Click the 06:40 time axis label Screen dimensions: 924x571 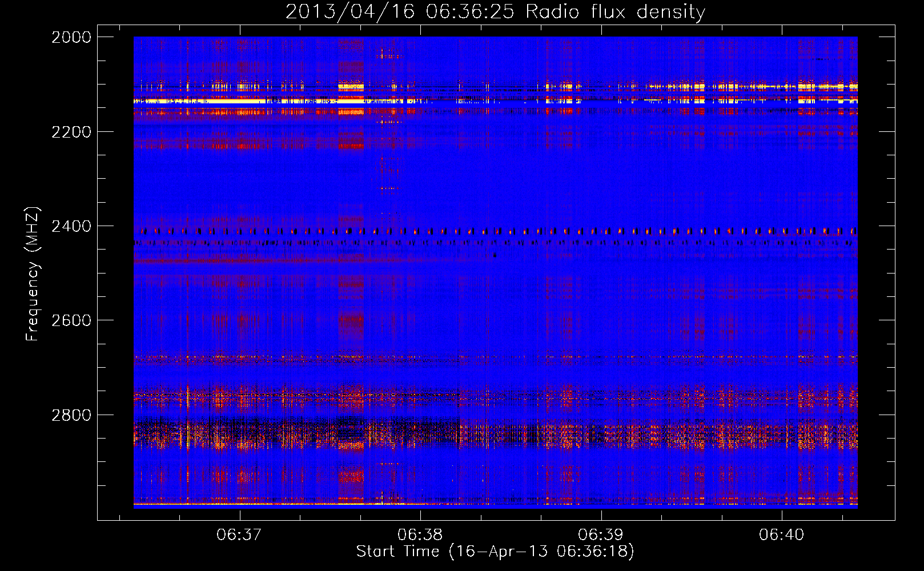[781, 534]
